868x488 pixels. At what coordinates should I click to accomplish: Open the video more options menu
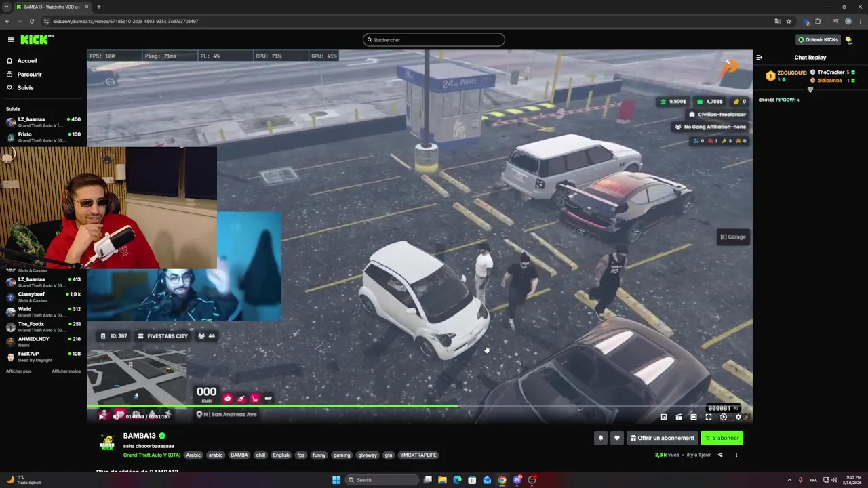click(736, 455)
